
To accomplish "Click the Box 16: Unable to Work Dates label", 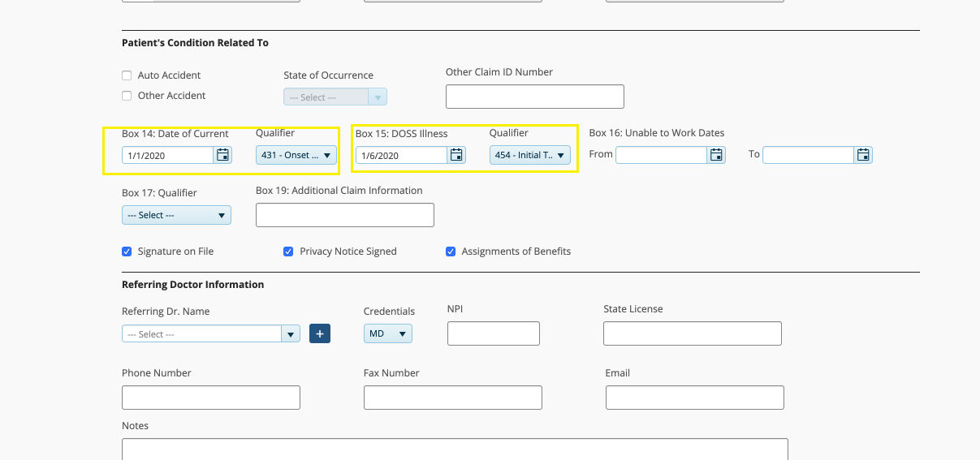I will point(657,133).
